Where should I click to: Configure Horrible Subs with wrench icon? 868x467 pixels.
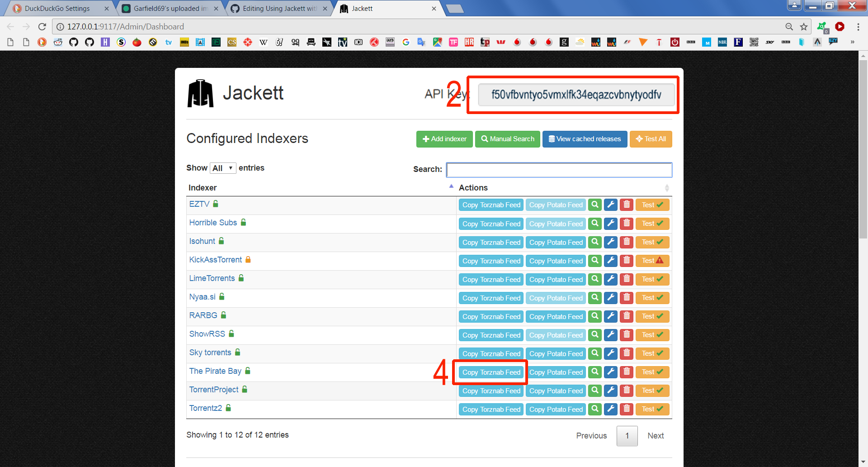[611, 224]
